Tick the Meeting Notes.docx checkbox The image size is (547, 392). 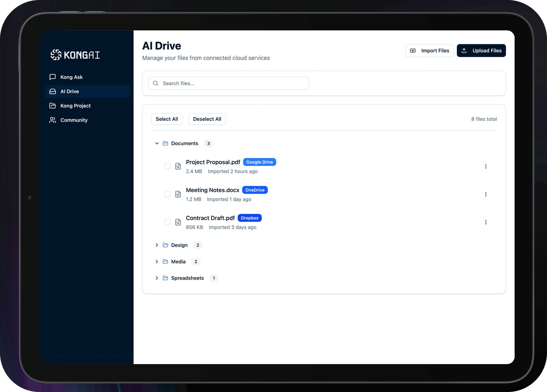(167, 194)
